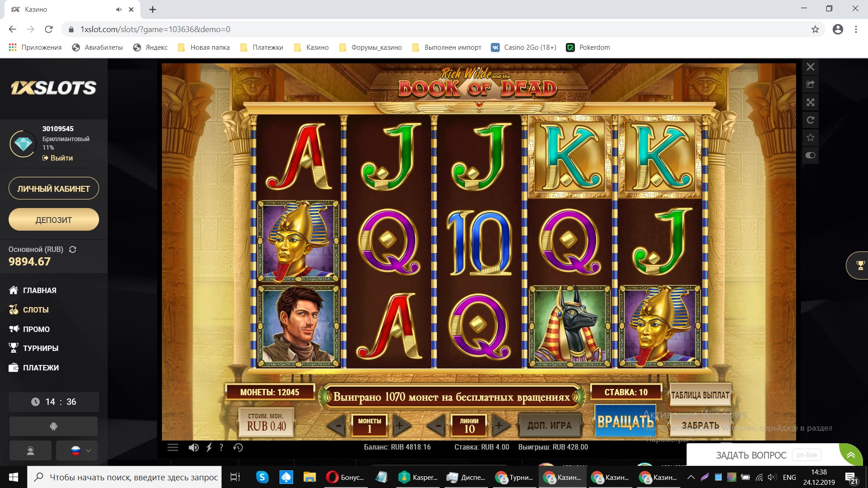Toggle the switch in the game side panel
Viewport: 868px width, 488px height.
[x=810, y=155]
